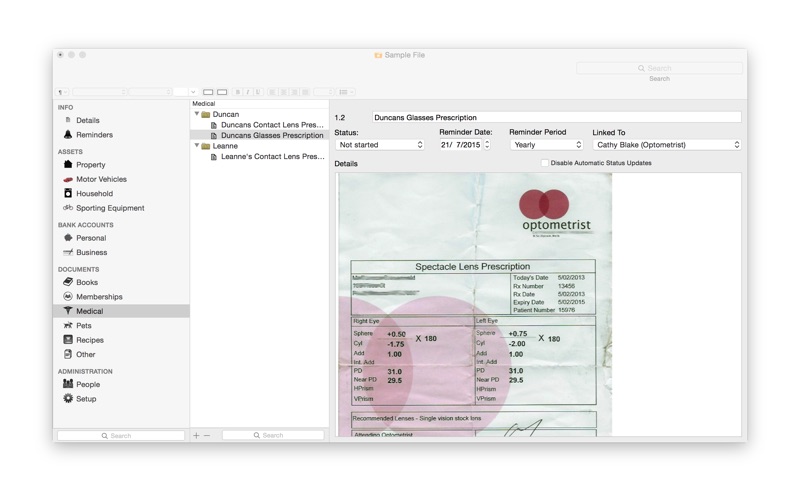
Task: Click the sidebar bottom Search field
Action: [121, 436]
